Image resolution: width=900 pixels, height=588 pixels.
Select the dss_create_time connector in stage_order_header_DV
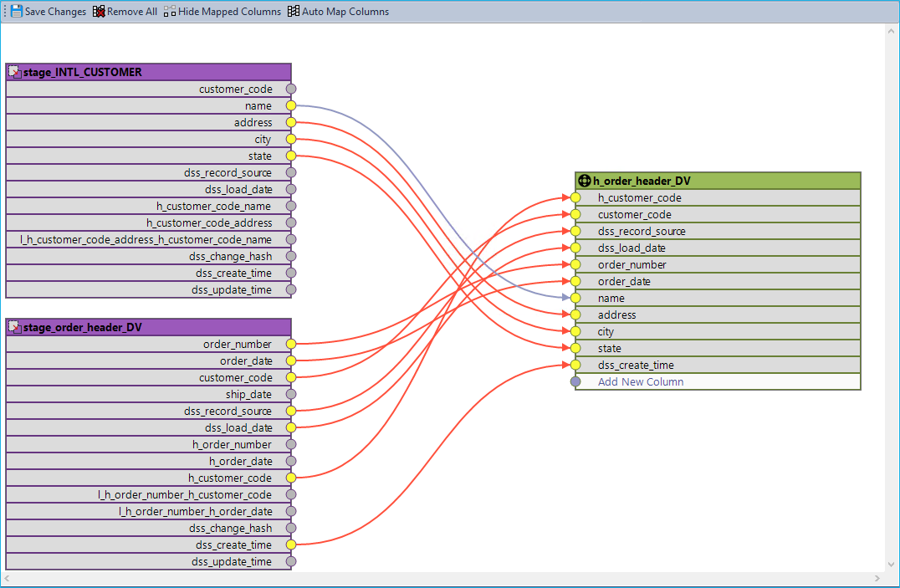(x=291, y=545)
